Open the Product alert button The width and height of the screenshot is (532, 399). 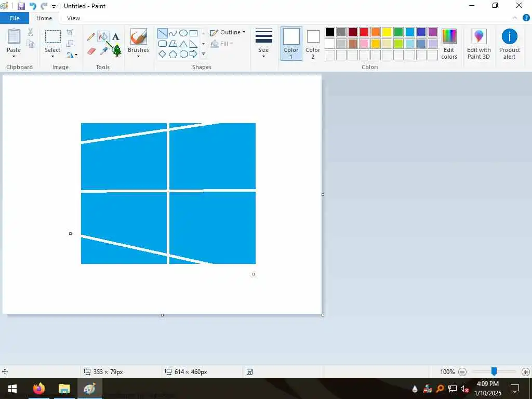(509, 44)
